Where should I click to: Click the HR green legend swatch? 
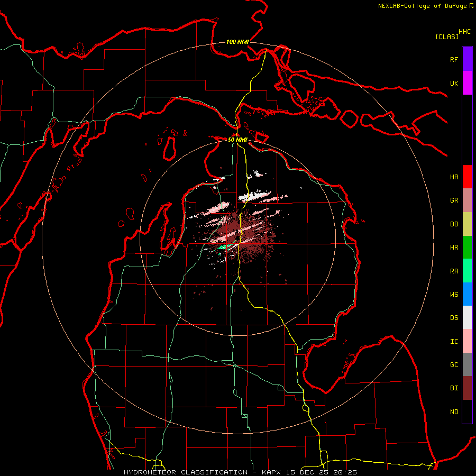(467, 248)
